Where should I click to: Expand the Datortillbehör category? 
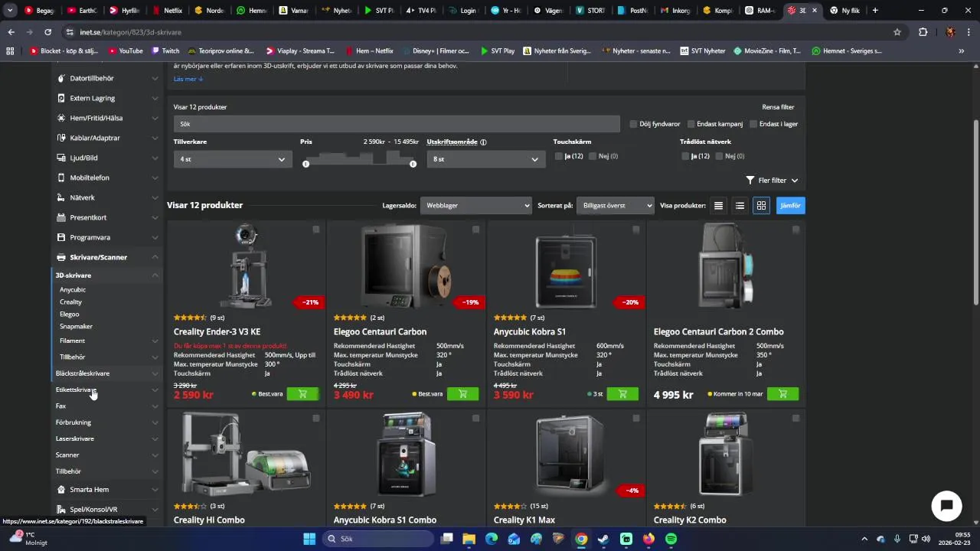click(x=155, y=79)
